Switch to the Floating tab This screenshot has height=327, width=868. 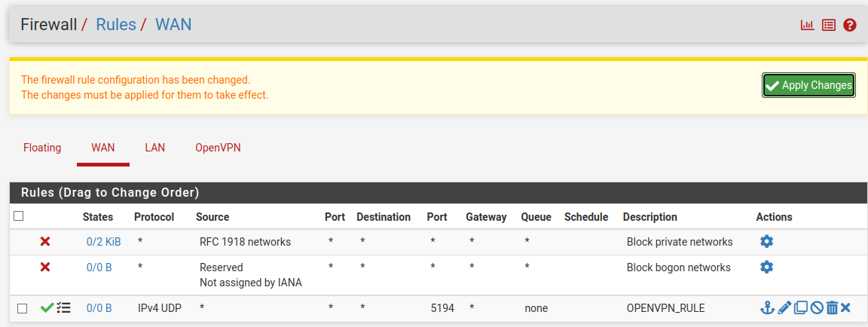tap(42, 148)
